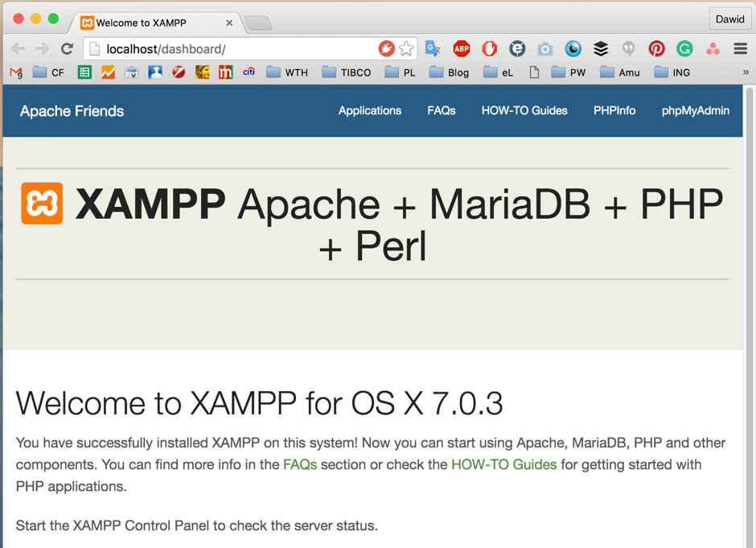Expand the TIBCO bookmarks folder

coord(347,72)
